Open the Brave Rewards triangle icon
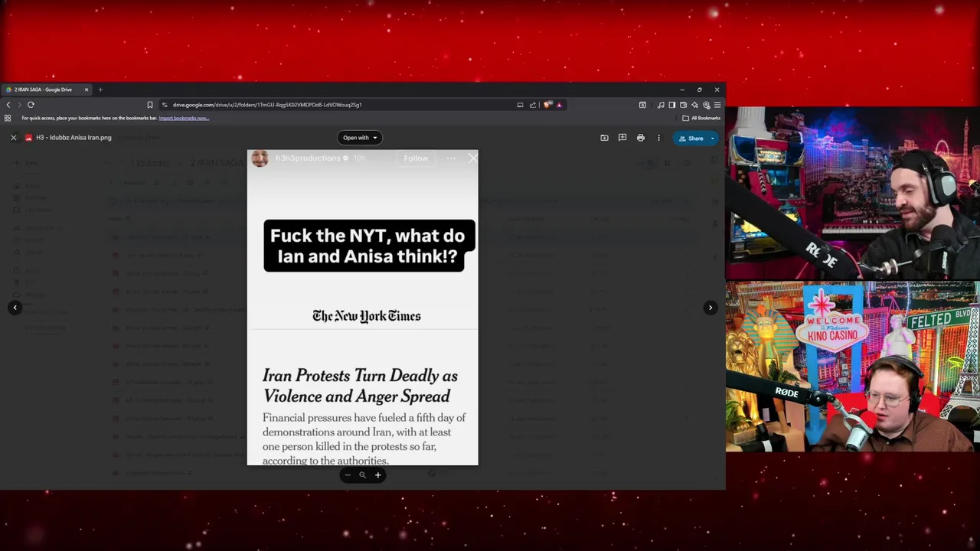Viewport: 980px width, 551px height. coord(559,105)
